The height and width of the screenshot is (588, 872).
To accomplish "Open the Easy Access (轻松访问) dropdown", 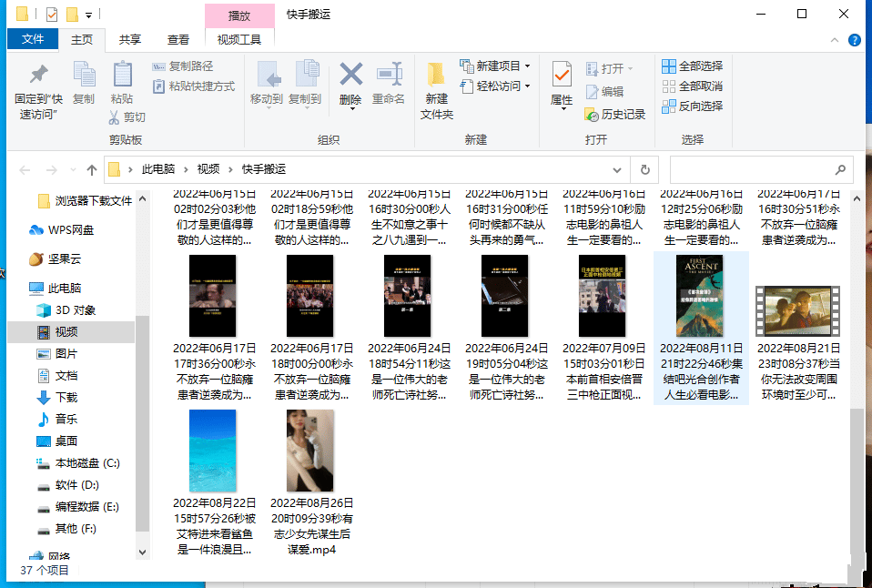I will click(x=495, y=86).
